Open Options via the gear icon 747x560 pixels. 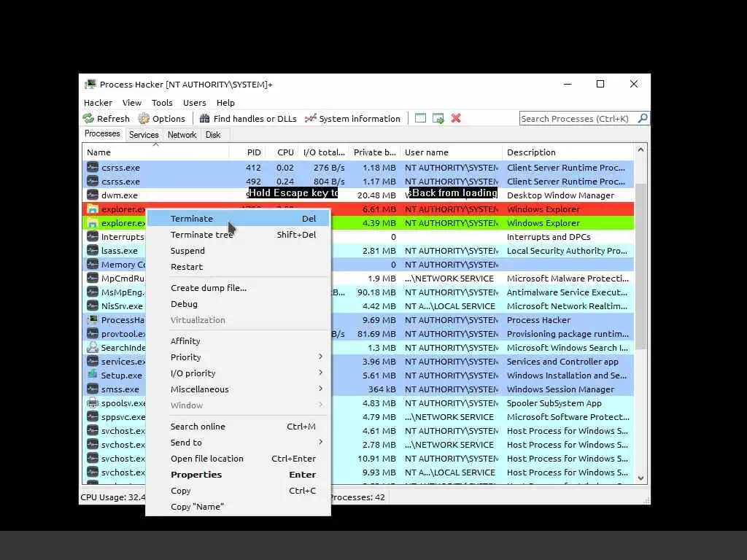coord(144,119)
